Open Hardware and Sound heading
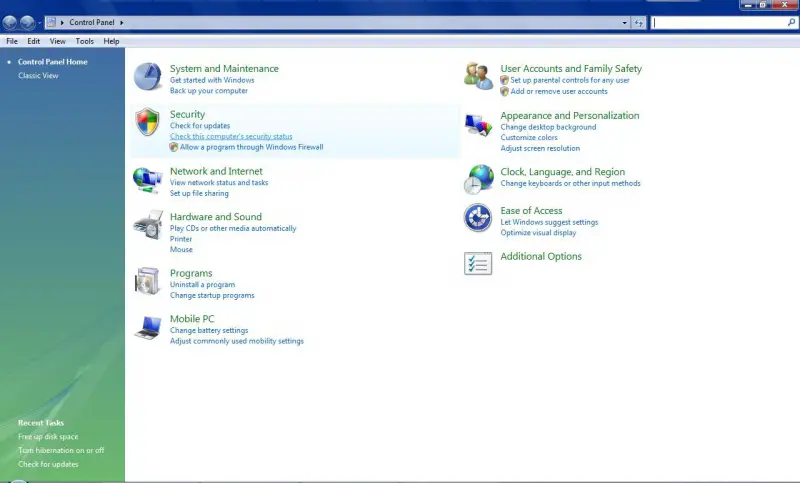Viewport: 800px width, 483px height. click(x=216, y=217)
